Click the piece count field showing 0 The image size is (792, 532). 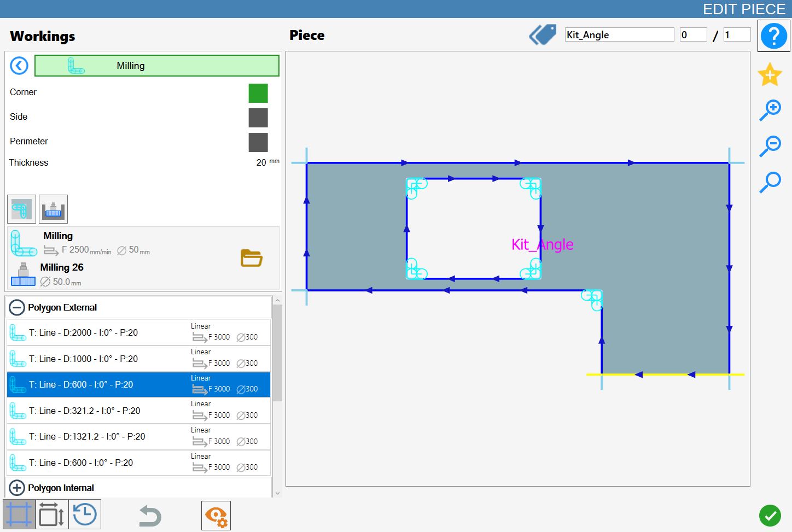[693, 35]
